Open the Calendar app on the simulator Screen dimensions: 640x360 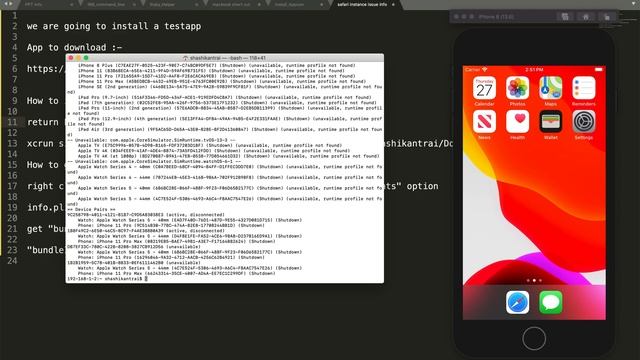[x=484, y=88]
